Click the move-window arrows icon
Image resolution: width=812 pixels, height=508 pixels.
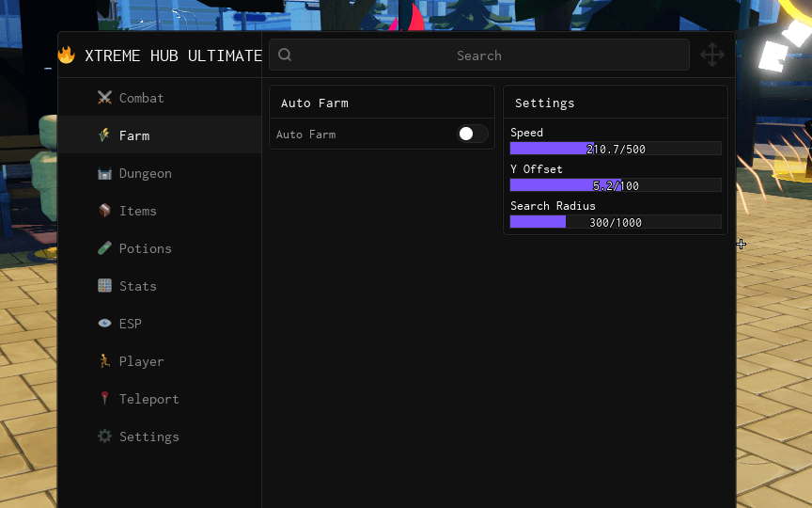point(712,55)
